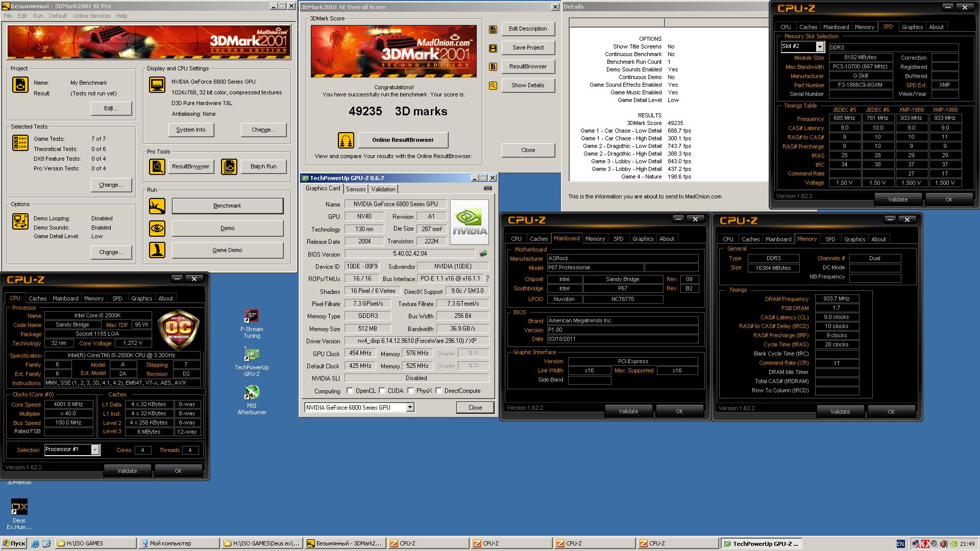Viewport: 980px width, 551px height.
Task: Open the Help menu in 3DMark2001
Action: [x=121, y=16]
